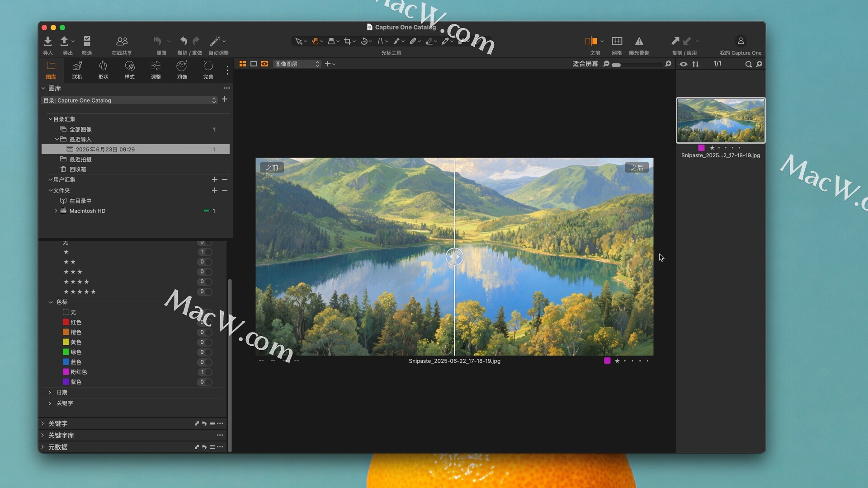
Task: Switch to the Library (图库) tab
Action: tap(51, 70)
